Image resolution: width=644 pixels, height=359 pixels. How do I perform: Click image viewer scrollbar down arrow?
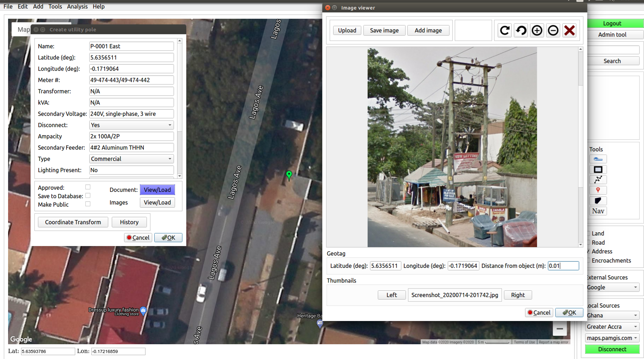click(x=580, y=244)
